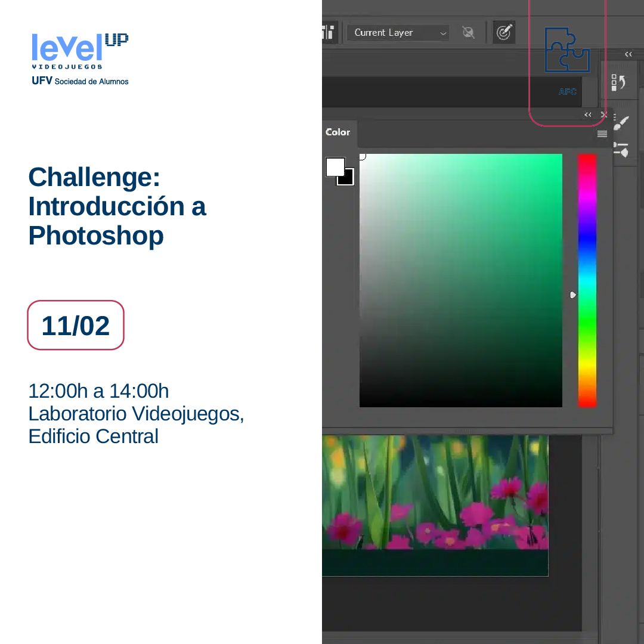Open the Color panel flyout menu
The width and height of the screenshot is (644, 644).
click(602, 134)
